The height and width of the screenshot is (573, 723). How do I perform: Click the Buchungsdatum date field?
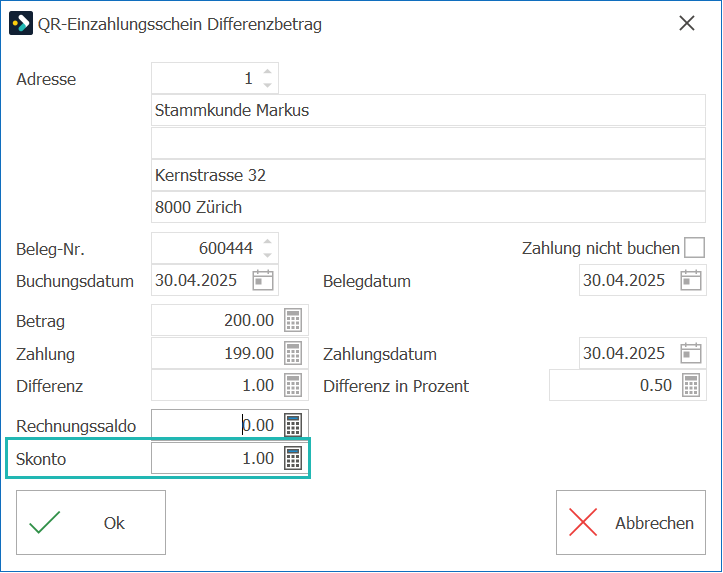click(215, 280)
